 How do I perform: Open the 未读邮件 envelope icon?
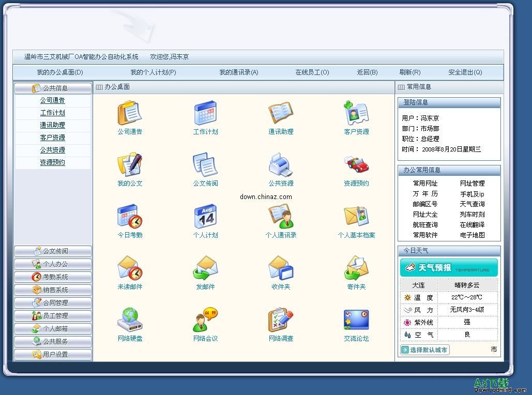pos(129,268)
